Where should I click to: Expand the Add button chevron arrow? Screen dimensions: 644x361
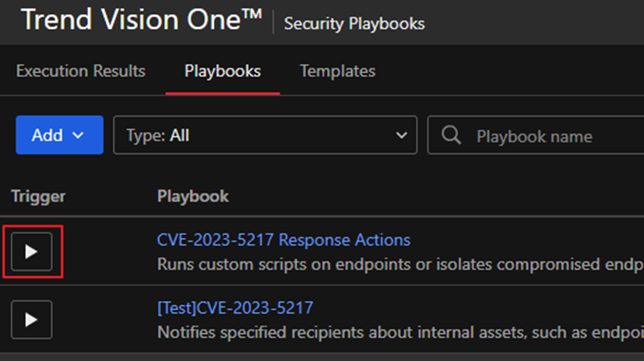click(x=78, y=135)
